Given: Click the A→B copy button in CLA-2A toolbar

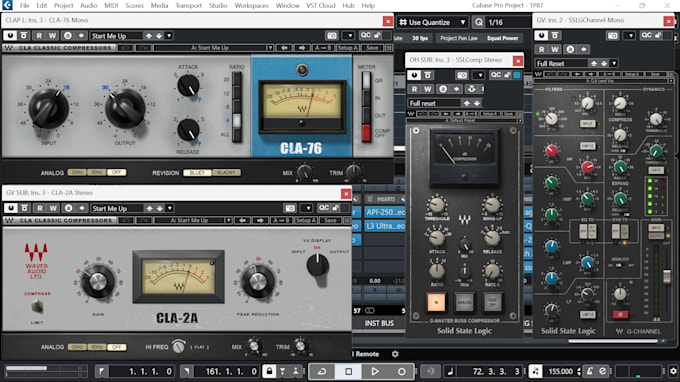Looking at the screenshot, I should 281,220.
